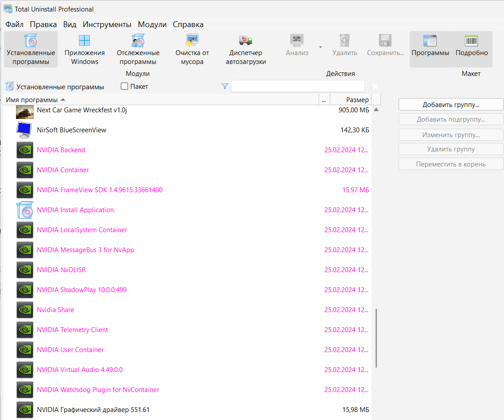The height and width of the screenshot is (420, 504).
Task: Click the Добавить группу button
Action: click(x=451, y=104)
